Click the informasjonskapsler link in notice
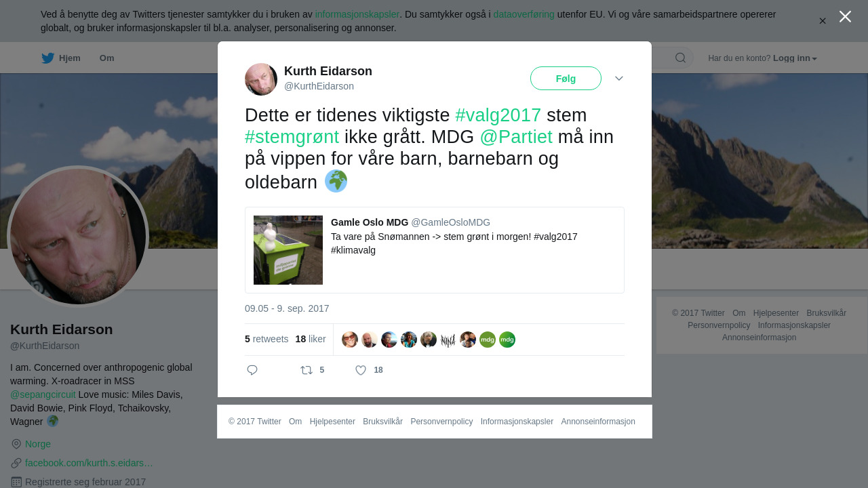Viewport: 868px width, 488px height. [x=357, y=14]
